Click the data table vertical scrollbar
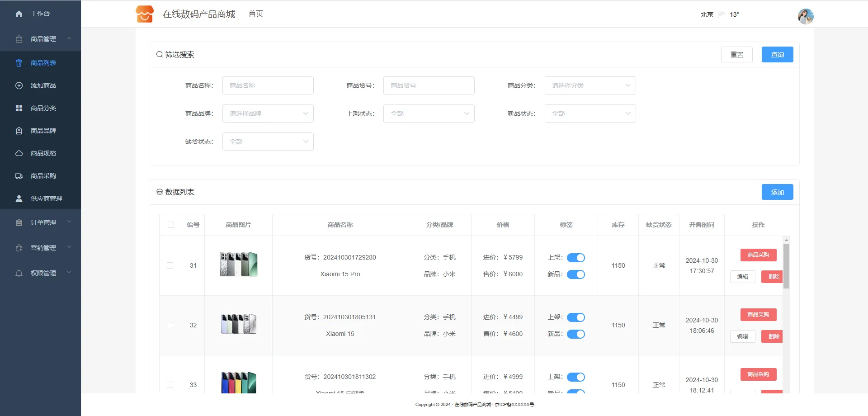This screenshot has height=416, width=868. point(786,267)
